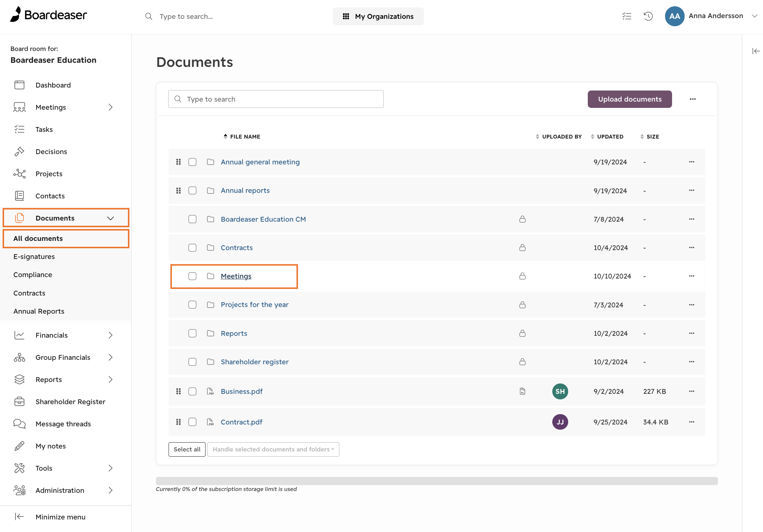Open Handle selected documents and folders dropdown
Image resolution: width=763 pixels, height=532 pixels.
[273, 449]
